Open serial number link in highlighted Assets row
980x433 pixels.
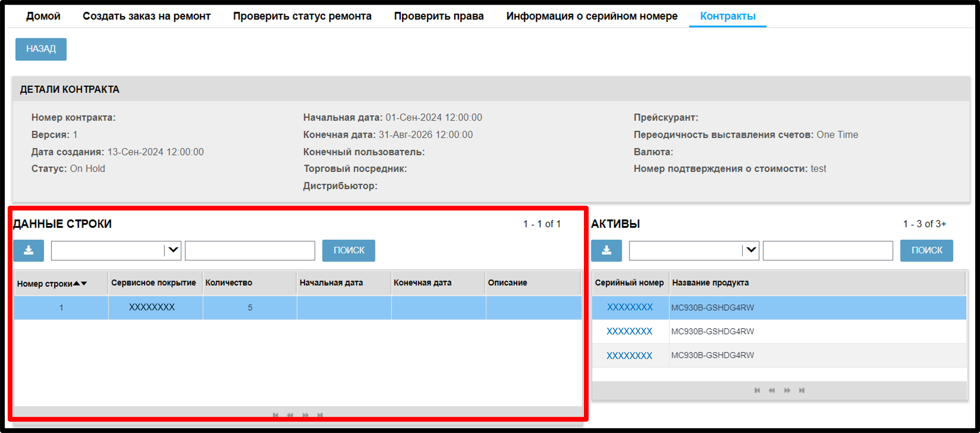[x=630, y=307]
